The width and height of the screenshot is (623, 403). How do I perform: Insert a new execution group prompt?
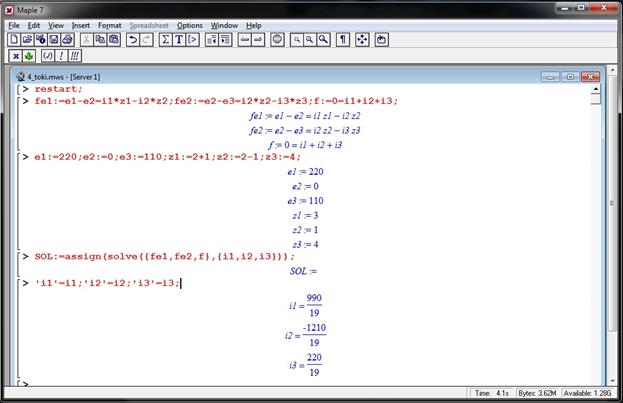[x=193, y=40]
